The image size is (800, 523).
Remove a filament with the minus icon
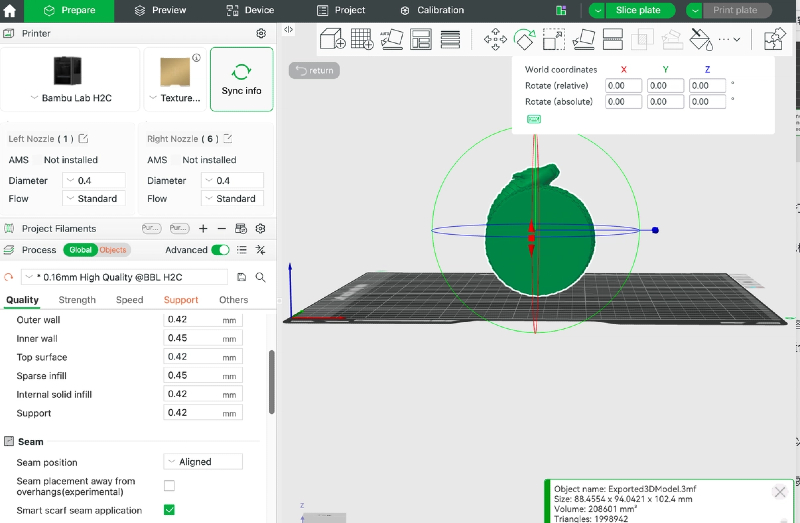(221, 229)
